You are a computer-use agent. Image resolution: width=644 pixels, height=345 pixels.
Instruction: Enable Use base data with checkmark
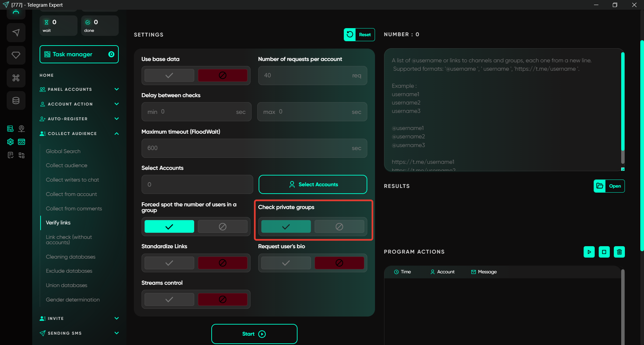(x=169, y=75)
